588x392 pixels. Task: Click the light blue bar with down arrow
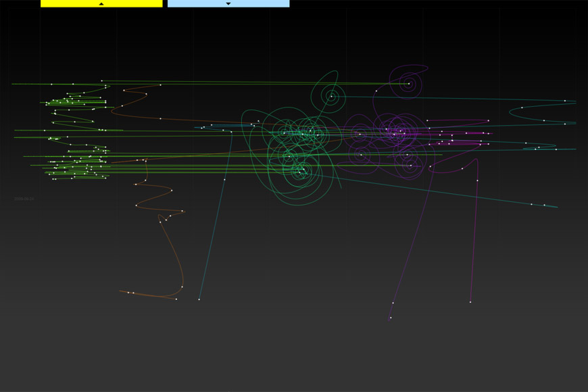click(x=228, y=3)
